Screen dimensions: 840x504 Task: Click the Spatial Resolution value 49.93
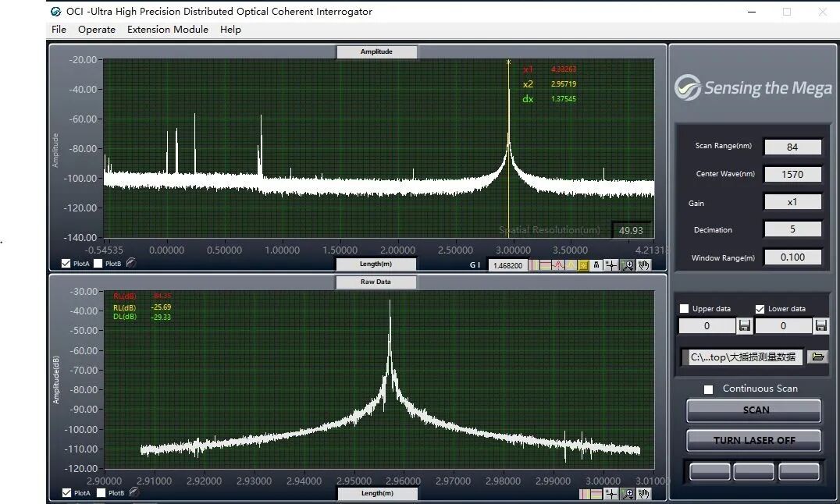tap(631, 230)
